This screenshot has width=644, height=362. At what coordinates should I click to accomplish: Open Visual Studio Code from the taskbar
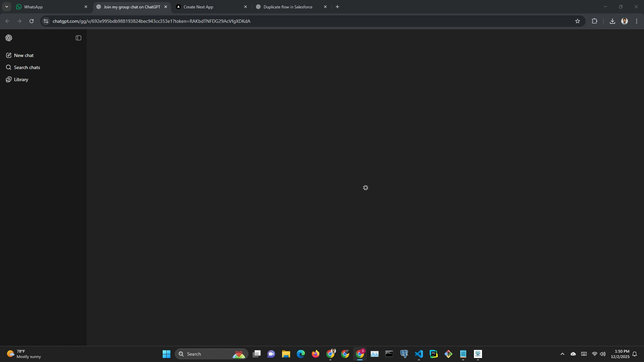click(419, 354)
